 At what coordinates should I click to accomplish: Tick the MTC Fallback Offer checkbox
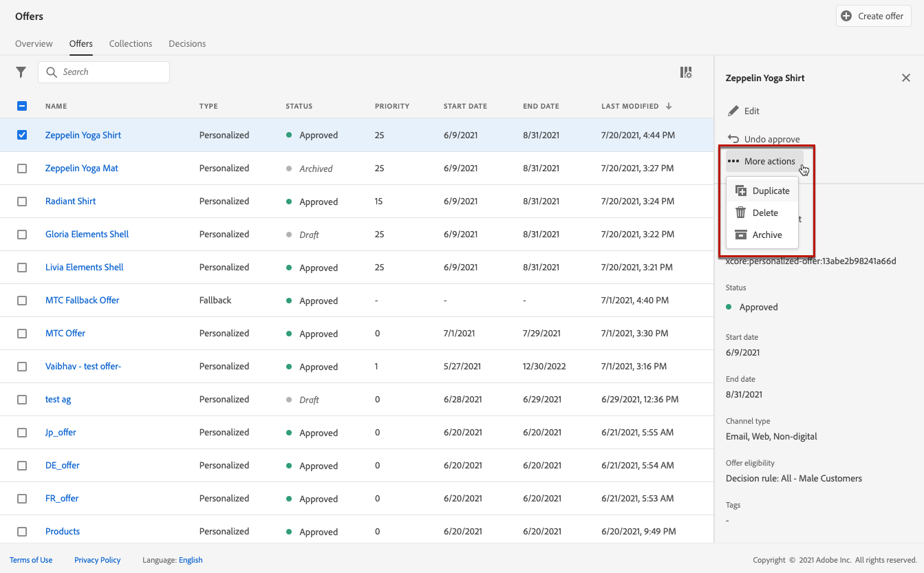(22, 300)
